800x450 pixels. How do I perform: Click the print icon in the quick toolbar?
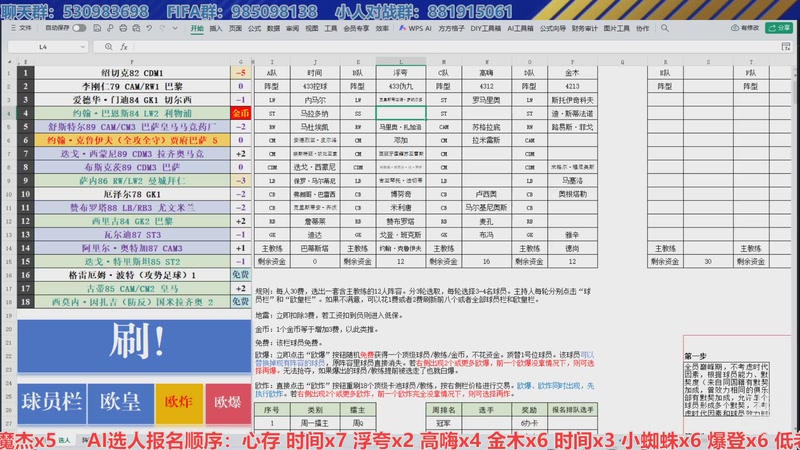tap(123, 28)
